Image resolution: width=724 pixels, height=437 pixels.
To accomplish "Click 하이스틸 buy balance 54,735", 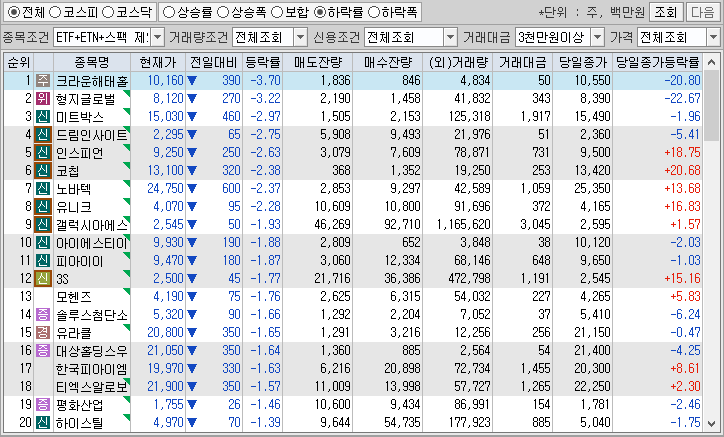I will tap(402, 423).
